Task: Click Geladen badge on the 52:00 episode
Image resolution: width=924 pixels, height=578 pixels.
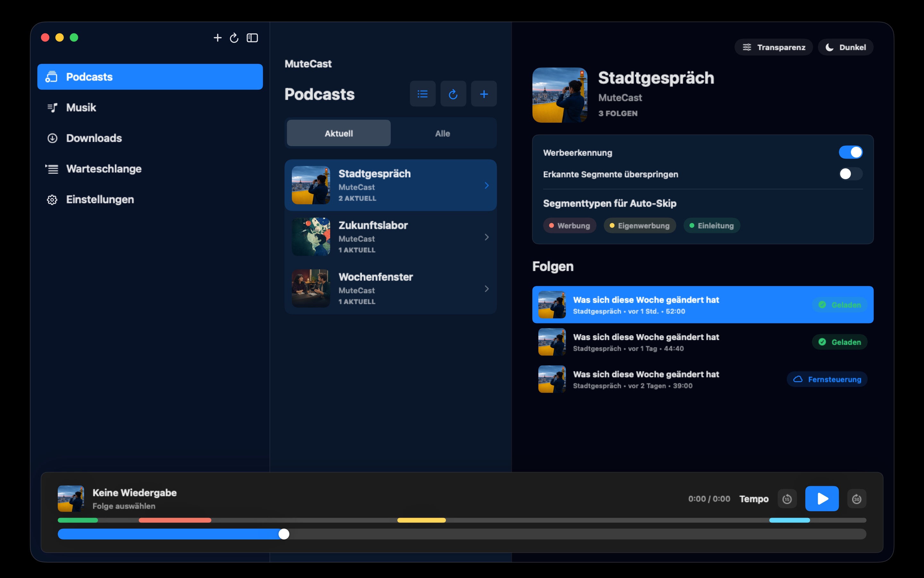Action: pos(839,305)
